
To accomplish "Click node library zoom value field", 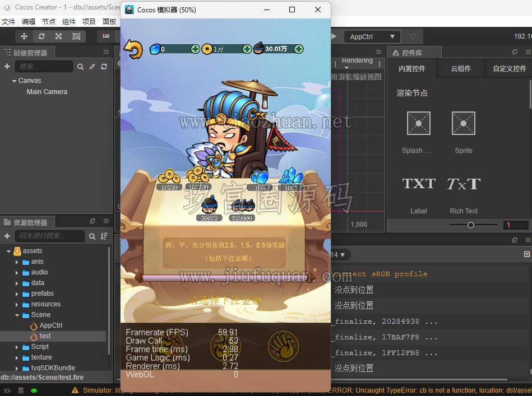I will (516, 225).
